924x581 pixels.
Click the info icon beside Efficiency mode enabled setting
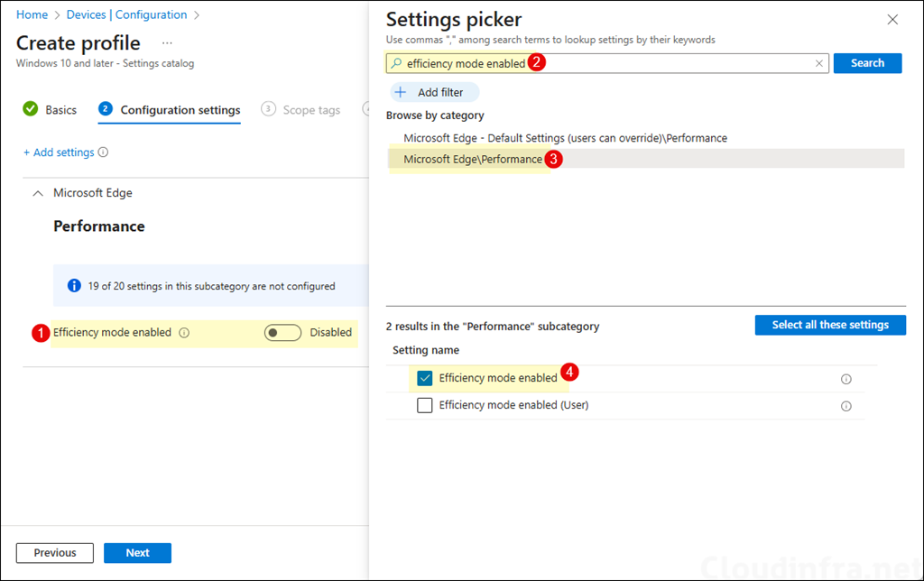pyautogui.click(x=185, y=332)
